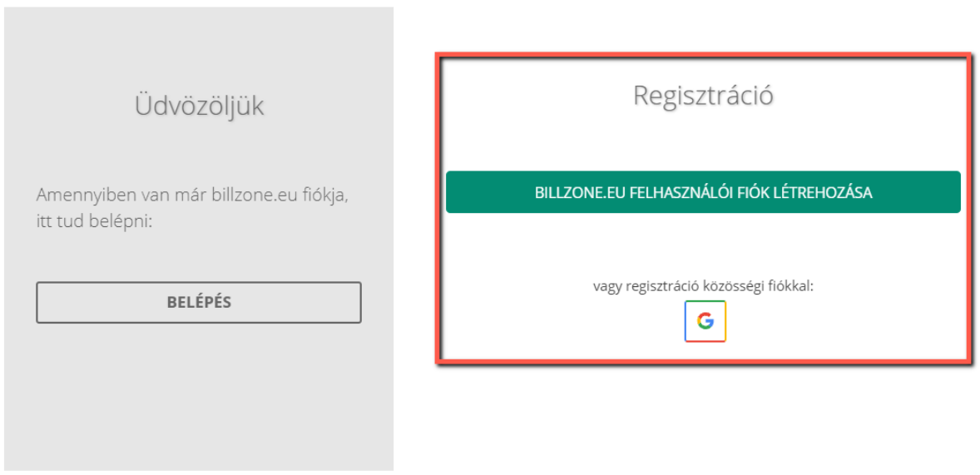
Task: Select the Regisztráció heading
Action: click(703, 96)
